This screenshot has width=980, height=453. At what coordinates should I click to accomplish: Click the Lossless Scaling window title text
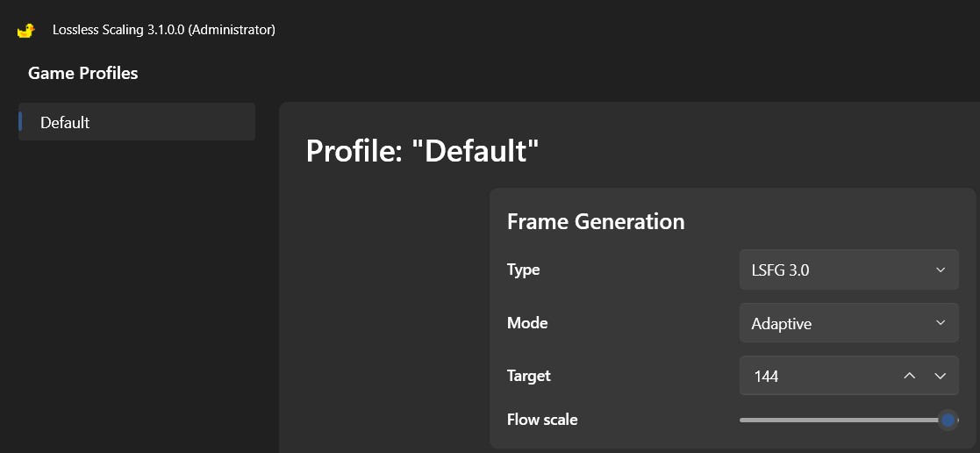click(164, 29)
